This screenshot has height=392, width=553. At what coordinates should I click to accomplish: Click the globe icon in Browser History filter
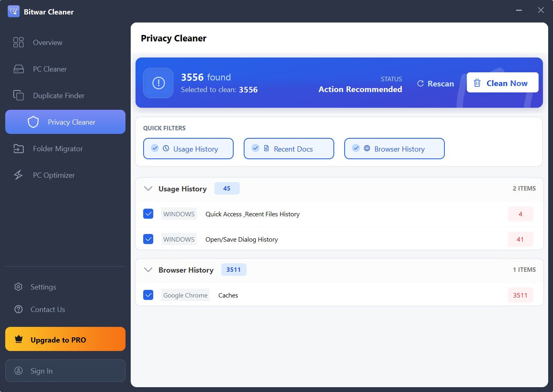point(367,148)
